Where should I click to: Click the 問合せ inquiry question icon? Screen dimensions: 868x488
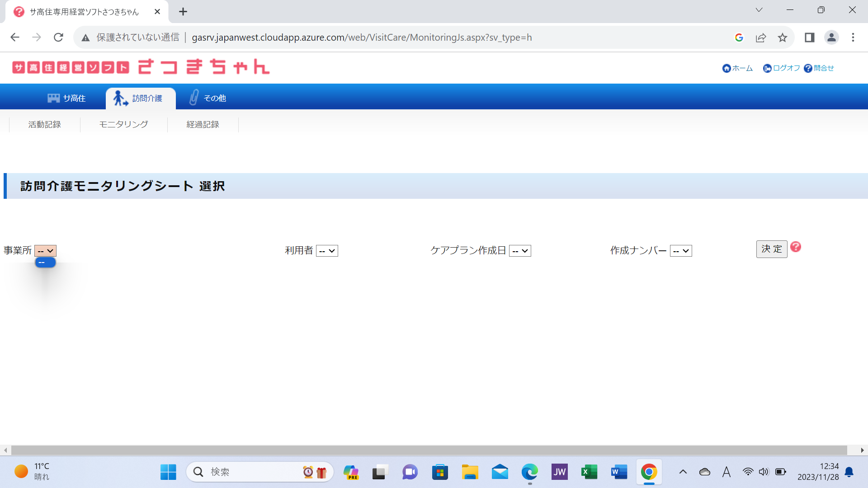coord(808,68)
